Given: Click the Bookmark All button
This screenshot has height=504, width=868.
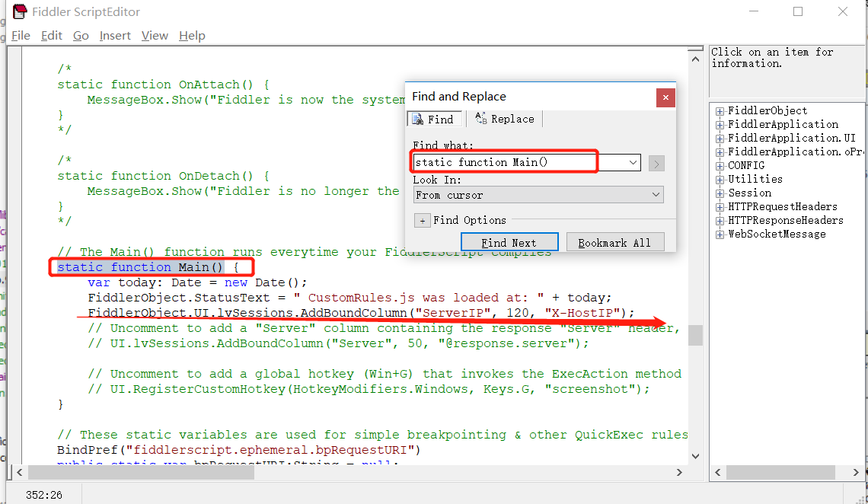Looking at the screenshot, I should coord(615,242).
